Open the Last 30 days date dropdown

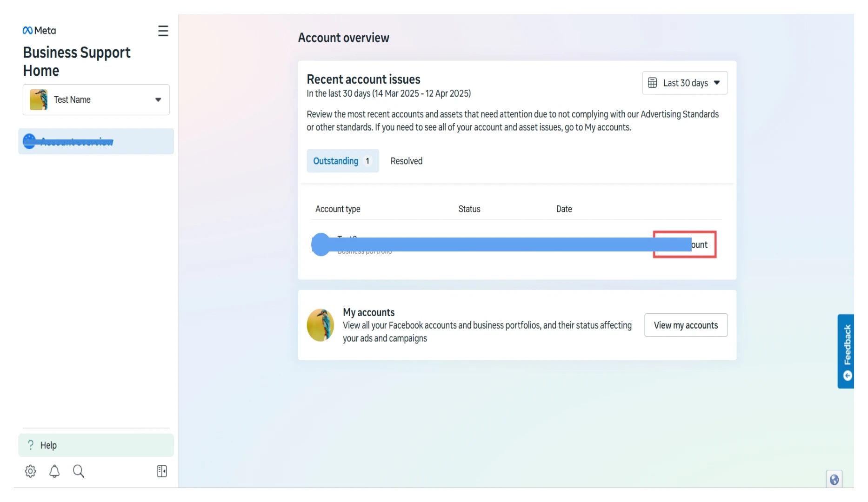point(685,83)
